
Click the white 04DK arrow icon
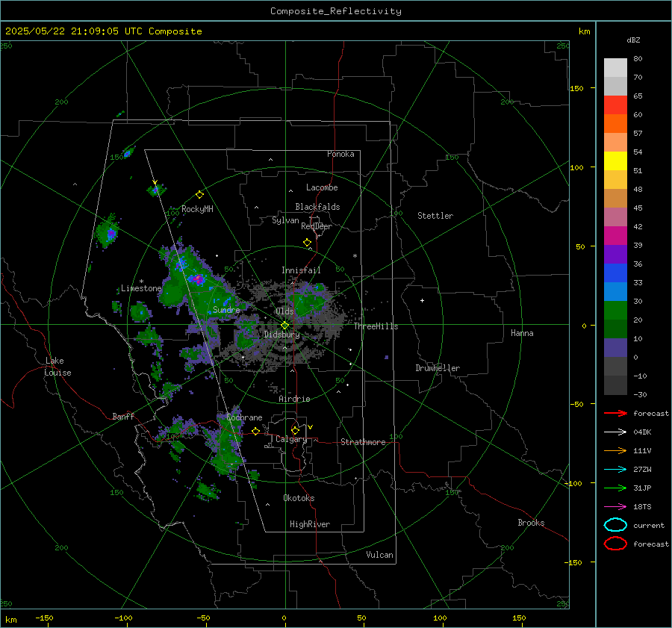click(615, 432)
